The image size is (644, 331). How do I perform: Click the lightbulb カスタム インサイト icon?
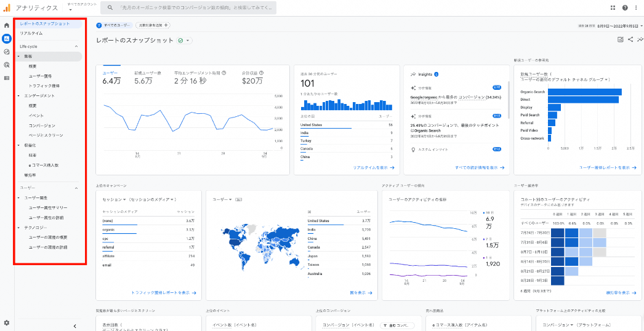click(x=413, y=149)
